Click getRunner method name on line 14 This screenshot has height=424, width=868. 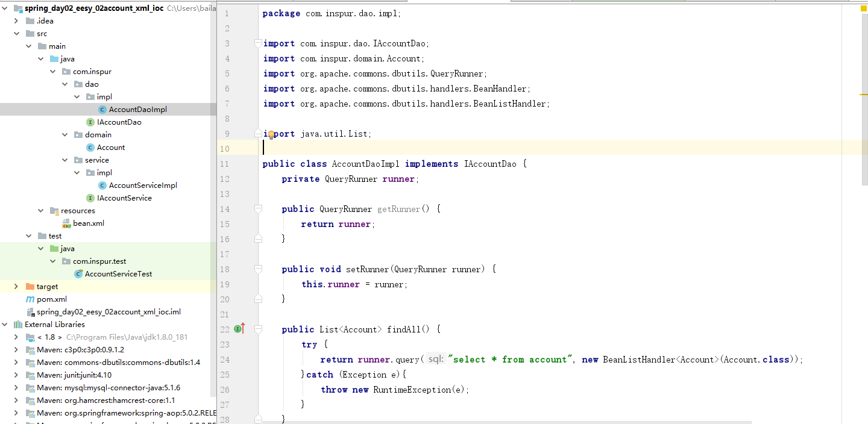pos(398,209)
